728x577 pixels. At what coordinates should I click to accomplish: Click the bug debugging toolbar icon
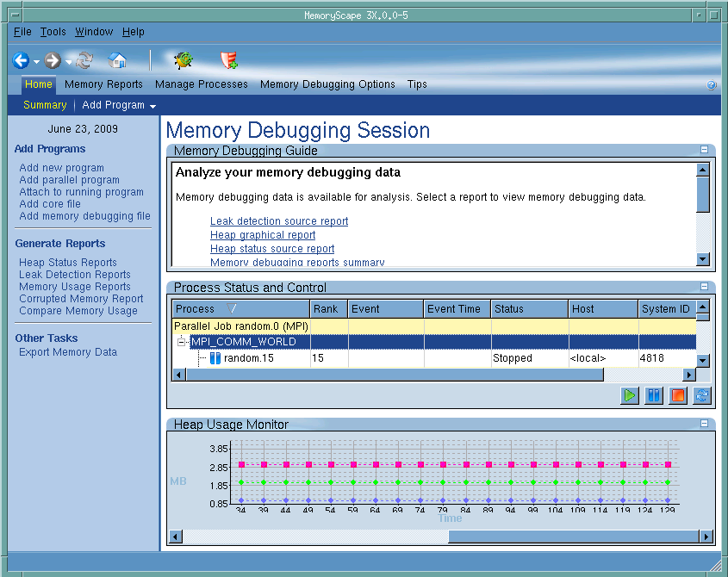tap(183, 60)
